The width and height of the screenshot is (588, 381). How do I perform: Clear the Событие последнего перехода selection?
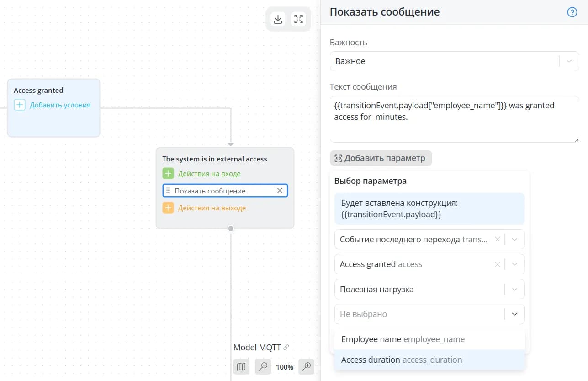pyautogui.click(x=498, y=239)
